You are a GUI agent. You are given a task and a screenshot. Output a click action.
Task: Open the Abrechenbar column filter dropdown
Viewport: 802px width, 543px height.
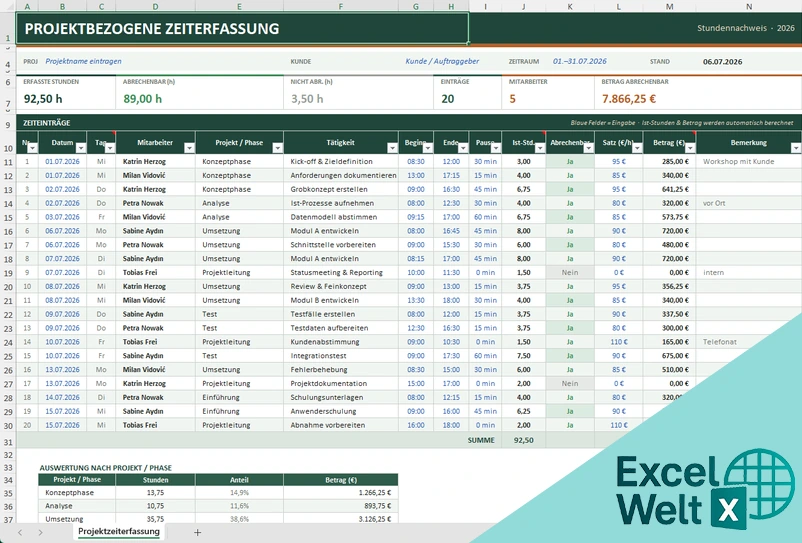click(x=588, y=148)
